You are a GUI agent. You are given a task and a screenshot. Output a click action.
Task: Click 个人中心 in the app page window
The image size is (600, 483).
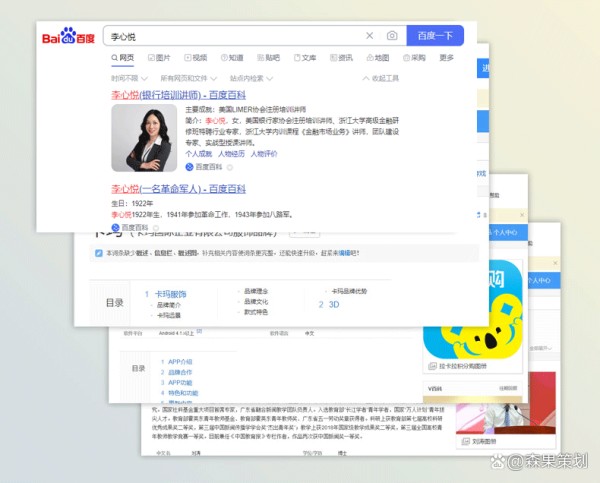tap(505, 232)
